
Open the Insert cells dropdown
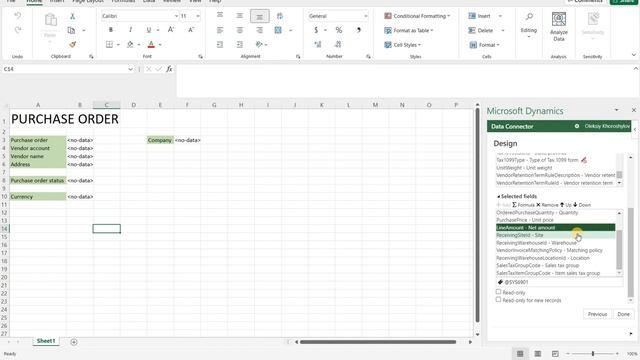(500, 16)
